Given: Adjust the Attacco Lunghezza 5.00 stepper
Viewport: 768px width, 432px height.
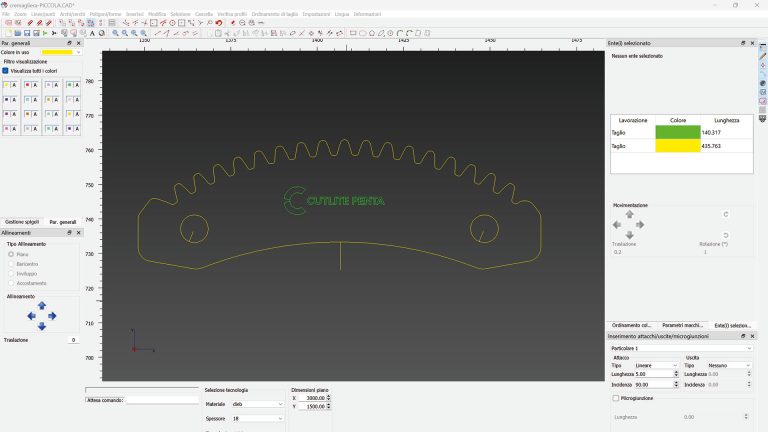Looking at the screenshot, I should click(x=676, y=374).
